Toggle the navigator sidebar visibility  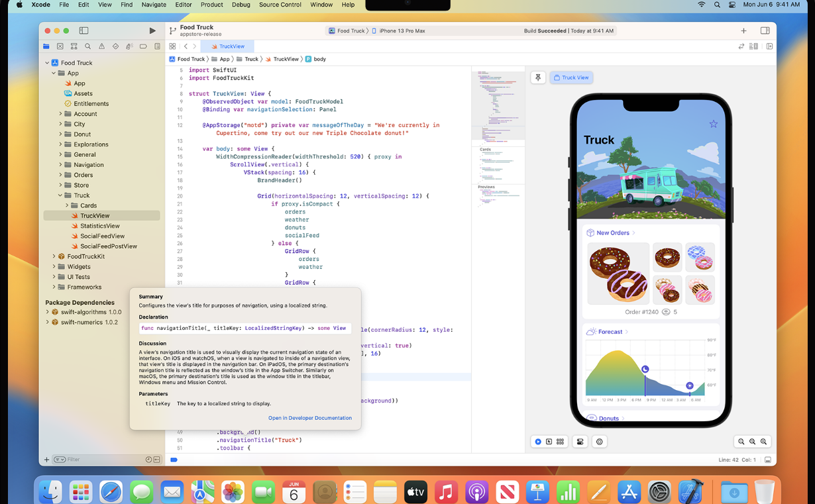(x=83, y=30)
